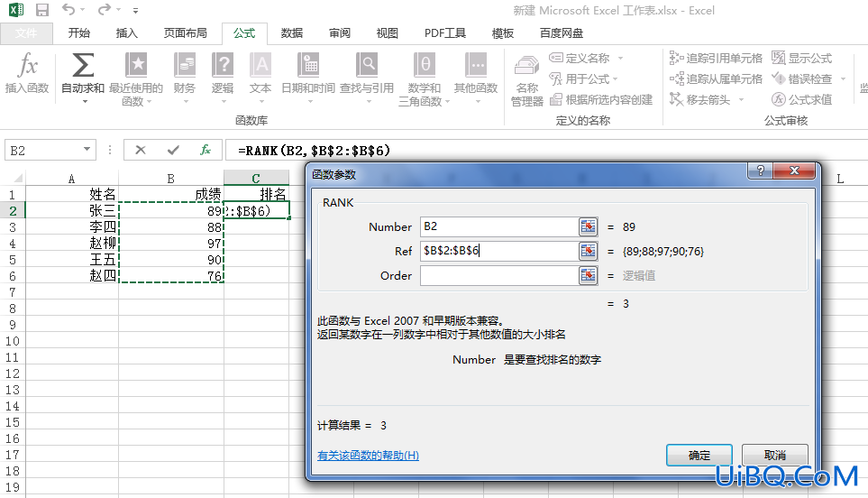Switch to the PDF工具 tab
This screenshot has height=498, width=868.
[445, 33]
